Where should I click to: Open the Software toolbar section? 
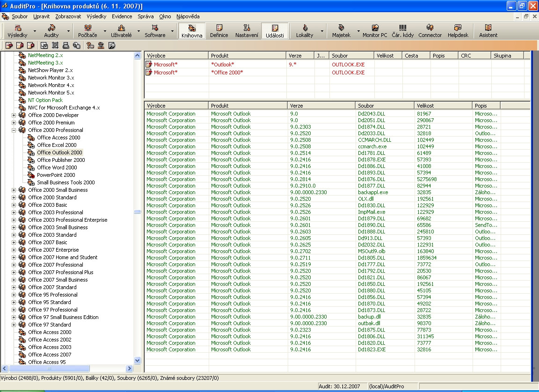[155, 31]
